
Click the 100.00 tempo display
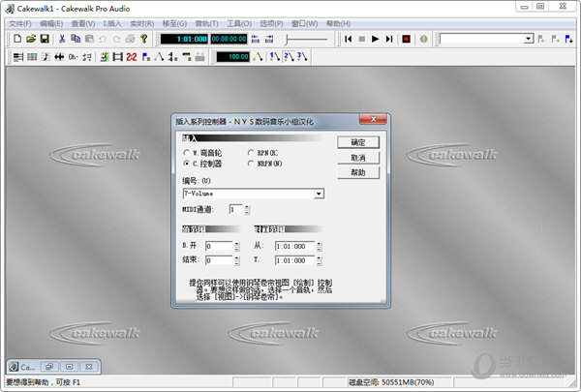click(233, 57)
